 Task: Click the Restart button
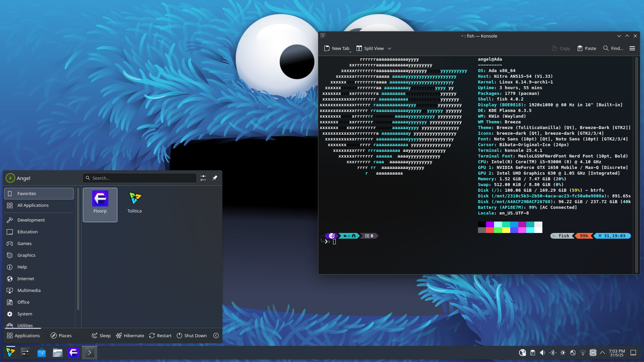tap(160, 336)
